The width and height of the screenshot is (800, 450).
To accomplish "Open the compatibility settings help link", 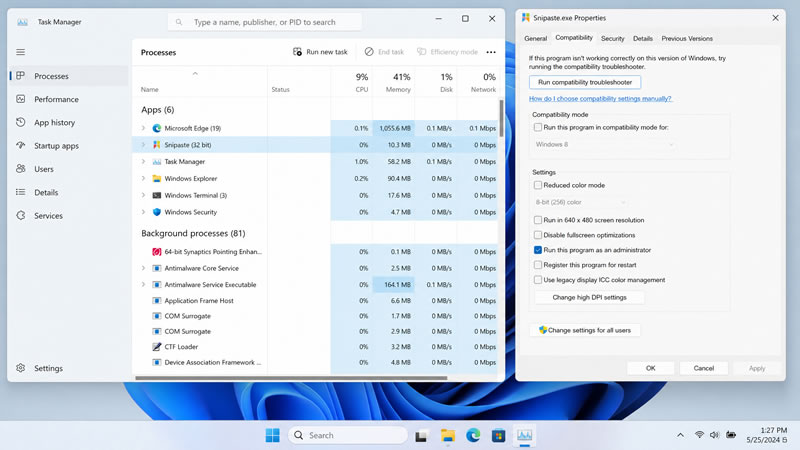I will [600, 98].
